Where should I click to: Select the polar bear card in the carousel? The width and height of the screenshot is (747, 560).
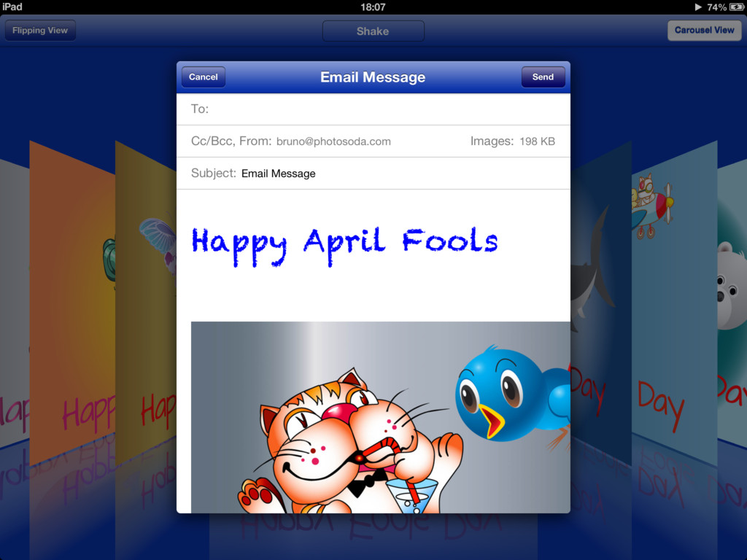[x=732, y=303]
